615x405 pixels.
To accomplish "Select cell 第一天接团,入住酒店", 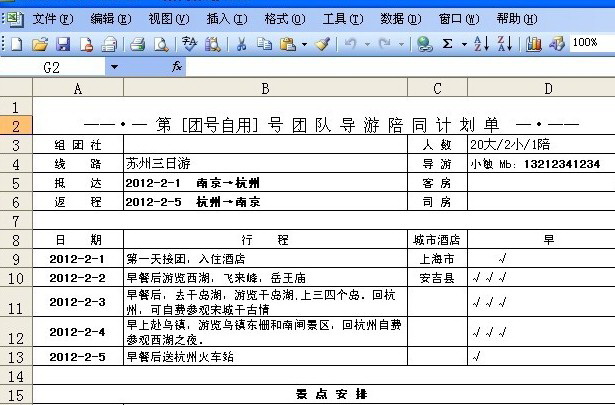I will coord(266,258).
